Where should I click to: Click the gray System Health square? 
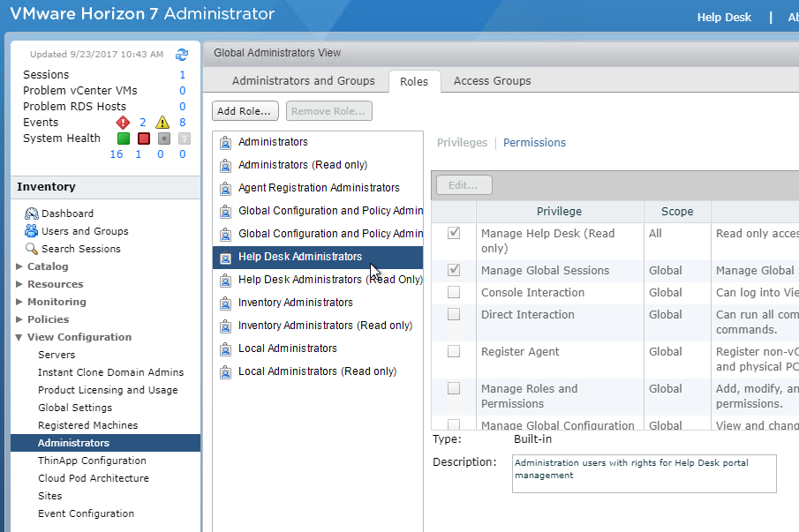(164, 139)
